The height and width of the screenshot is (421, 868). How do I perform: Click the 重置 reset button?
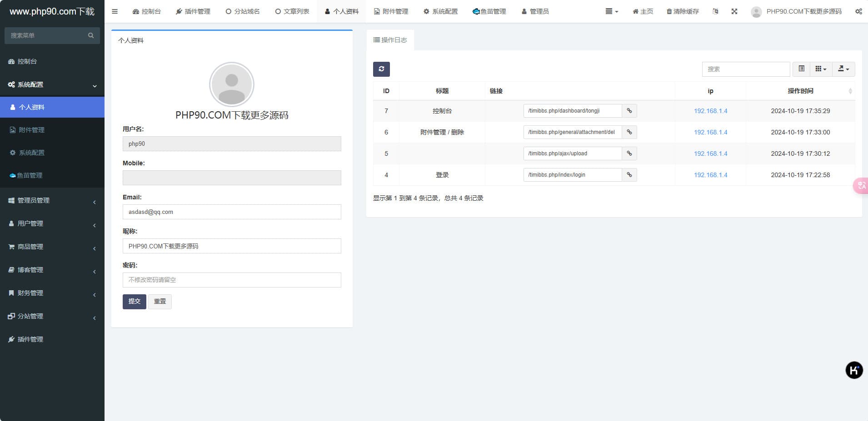click(x=160, y=302)
